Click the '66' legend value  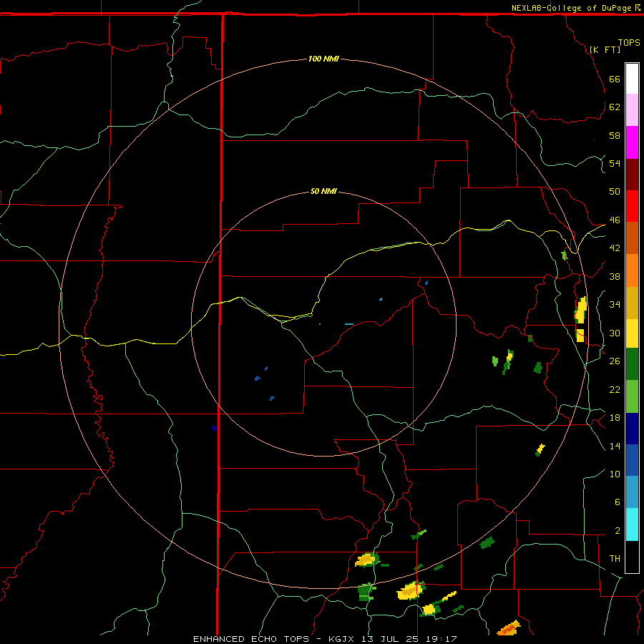pos(615,79)
